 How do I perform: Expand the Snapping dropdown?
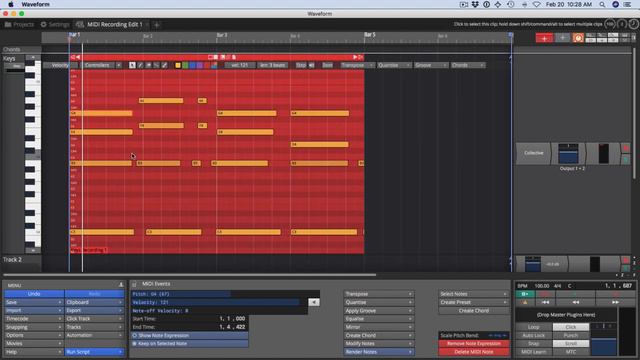point(33,327)
